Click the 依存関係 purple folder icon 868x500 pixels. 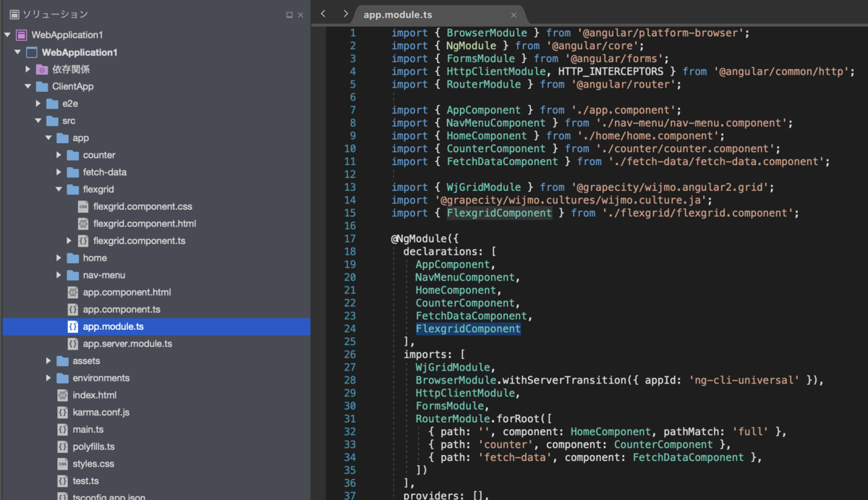click(42, 69)
